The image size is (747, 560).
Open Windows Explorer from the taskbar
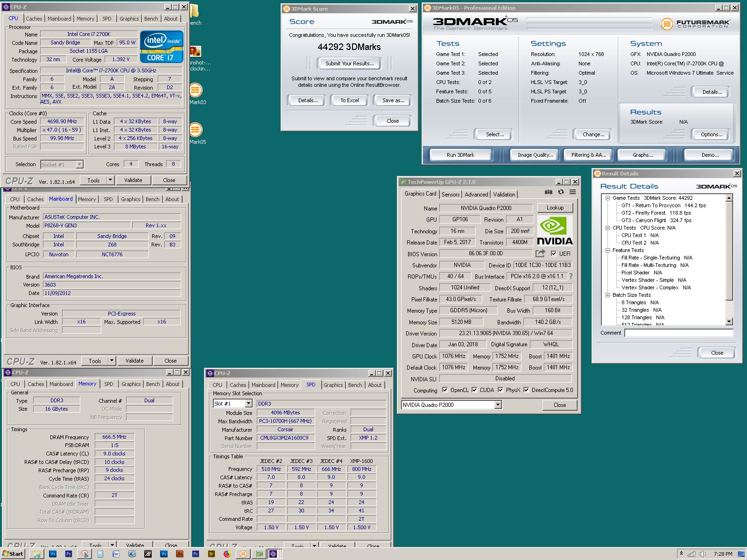[x=37, y=554]
